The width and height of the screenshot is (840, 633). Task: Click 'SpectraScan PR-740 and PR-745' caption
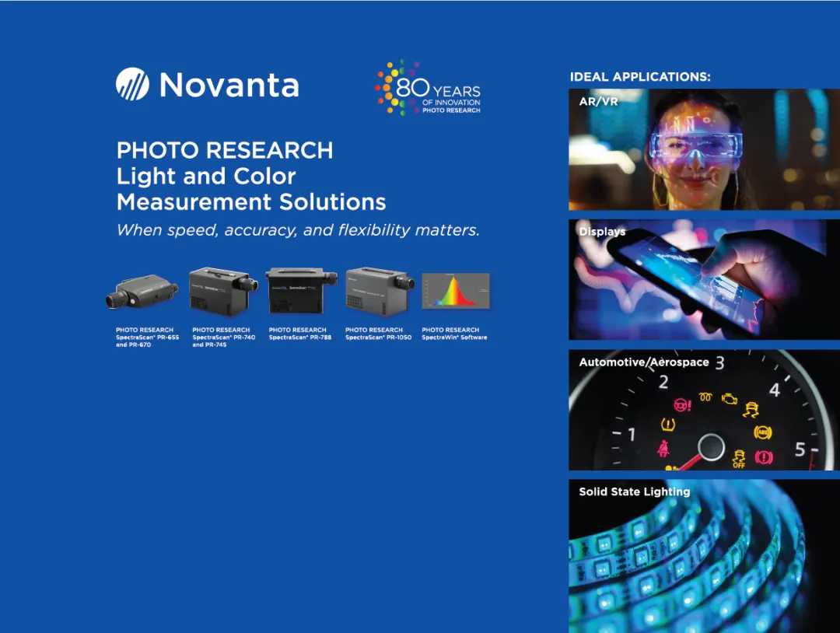[x=223, y=337]
